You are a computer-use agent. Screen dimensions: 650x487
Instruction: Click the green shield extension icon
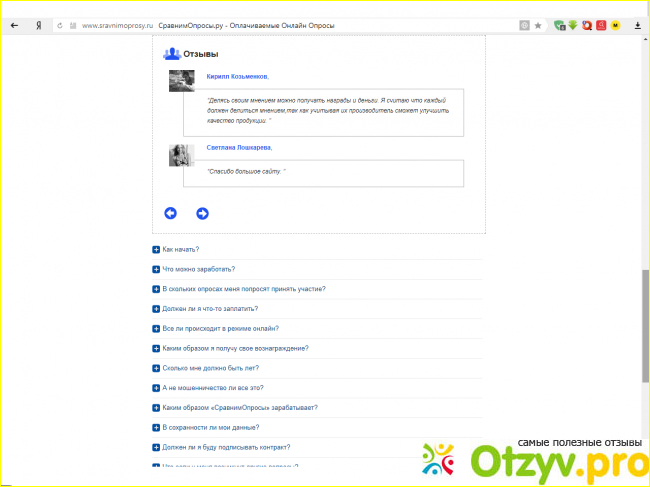[560, 23]
